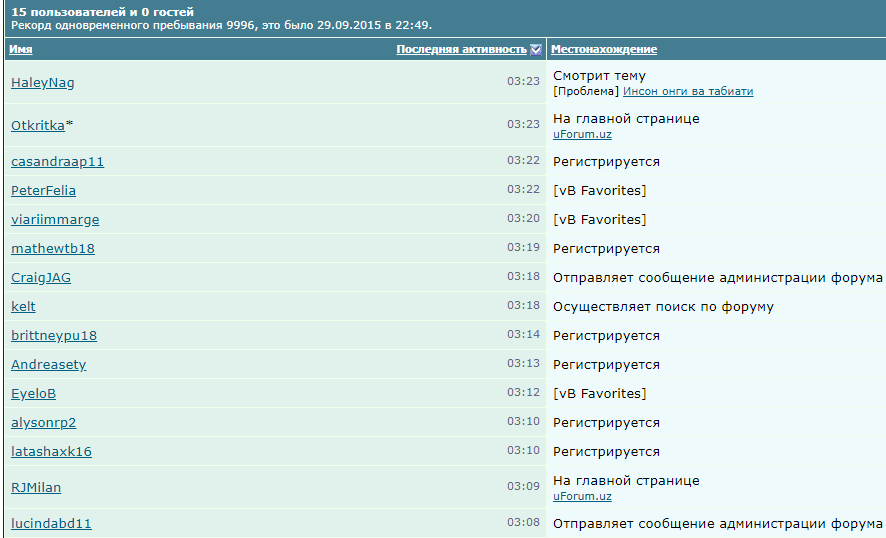Open HaleyNag user profile
The width and height of the screenshot is (886, 538).
pyautogui.click(x=42, y=83)
